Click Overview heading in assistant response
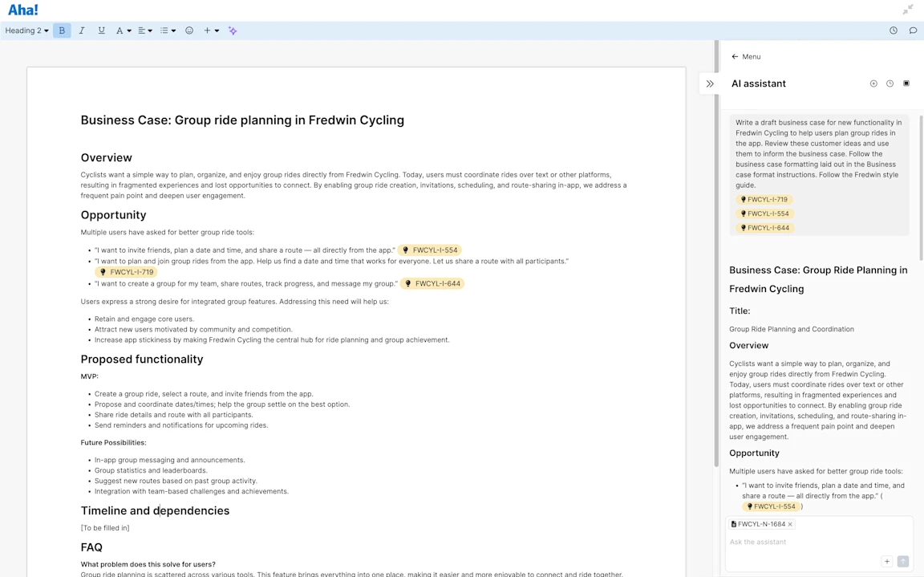The width and height of the screenshot is (924, 577). click(749, 345)
